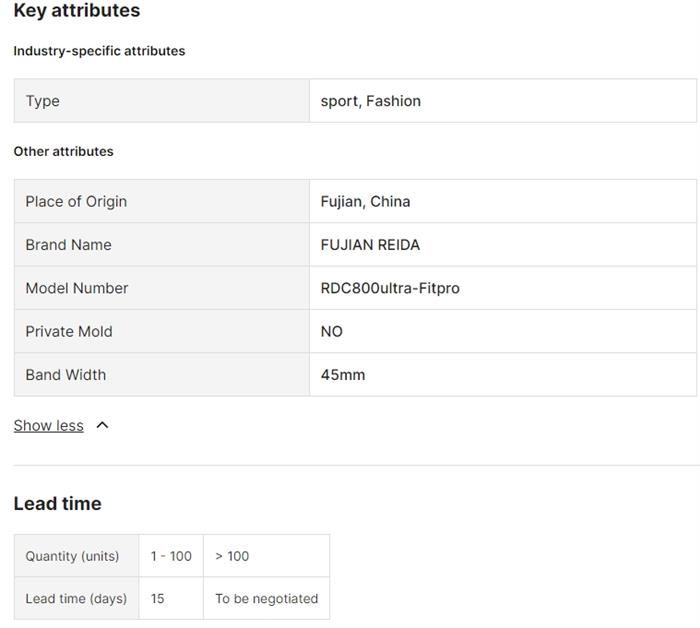700x628 pixels.
Task: Click the 45mm band width value
Action: pos(343,375)
